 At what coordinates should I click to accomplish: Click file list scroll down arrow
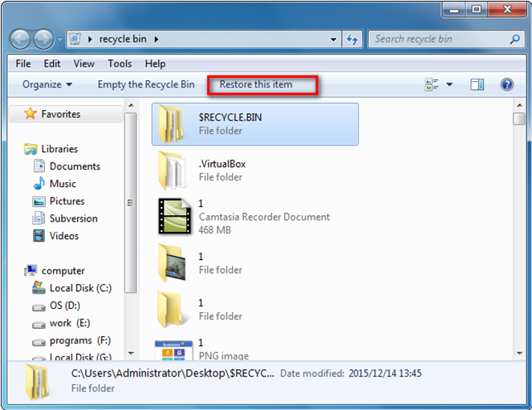[519, 353]
